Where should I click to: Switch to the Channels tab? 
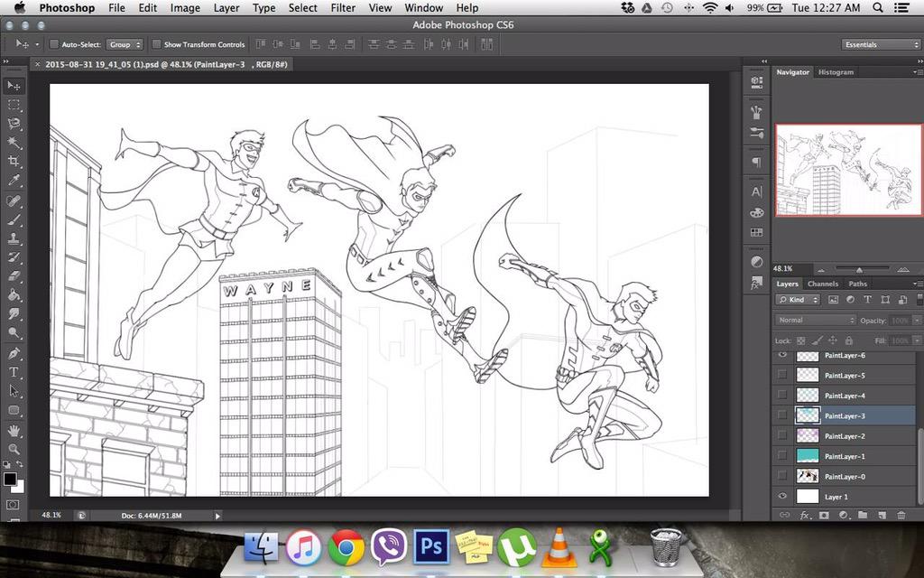coord(823,284)
